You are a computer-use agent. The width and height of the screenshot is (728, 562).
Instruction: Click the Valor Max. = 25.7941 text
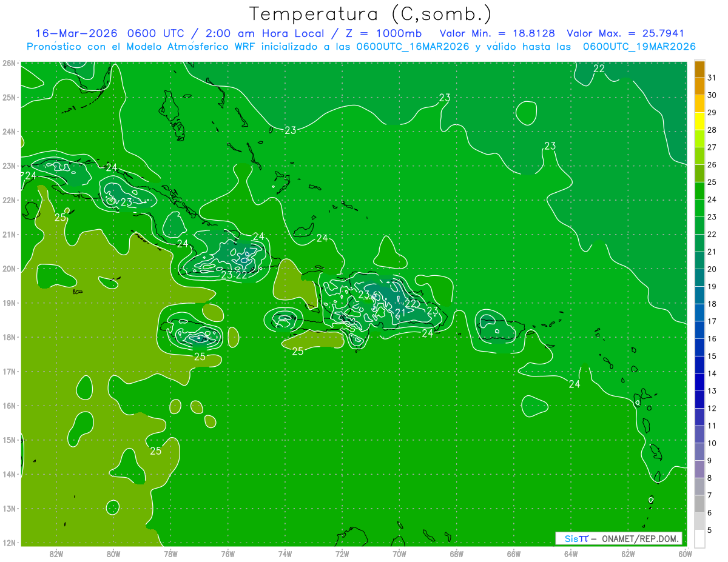click(x=625, y=33)
